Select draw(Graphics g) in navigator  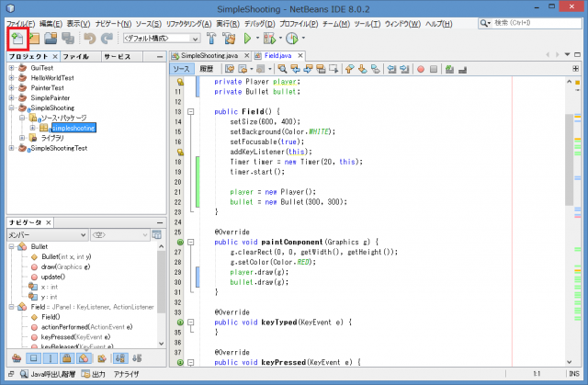(x=65, y=266)
